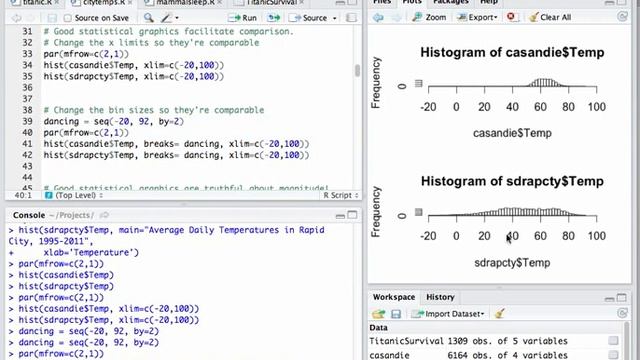Image resolution: width=640 pixels, height=360 pixels.
Task: Click the re-run previous code icon
Action: tap(273, 18)
